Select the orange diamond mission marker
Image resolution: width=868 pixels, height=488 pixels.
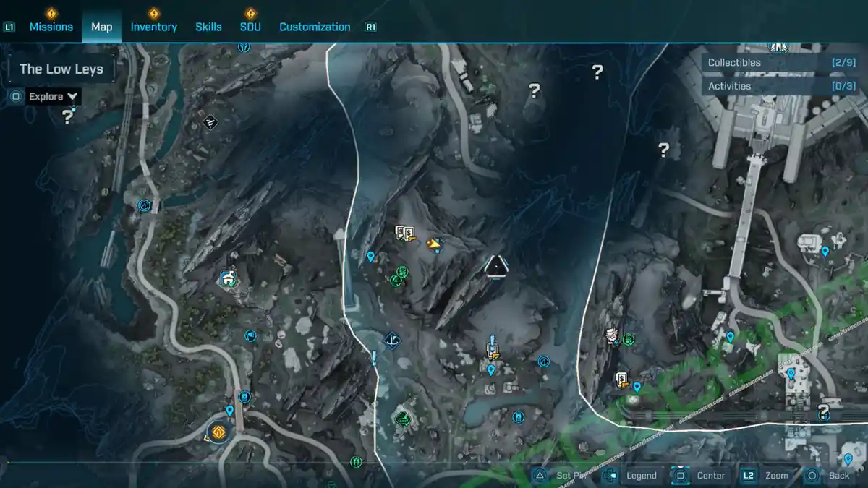217,432
